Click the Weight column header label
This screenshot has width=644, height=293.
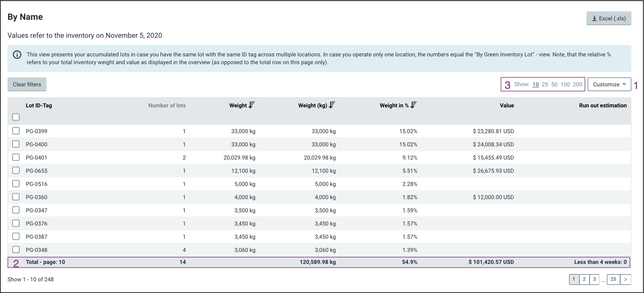pos(238,106)
